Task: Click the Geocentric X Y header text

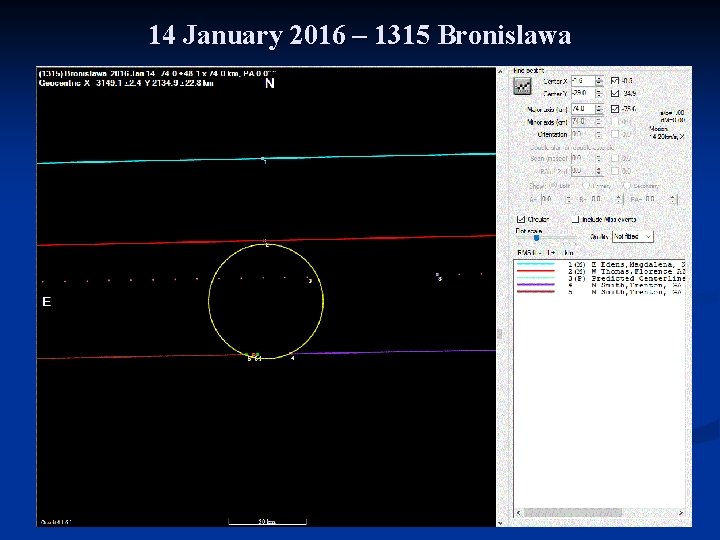Action: coord(126,83)
